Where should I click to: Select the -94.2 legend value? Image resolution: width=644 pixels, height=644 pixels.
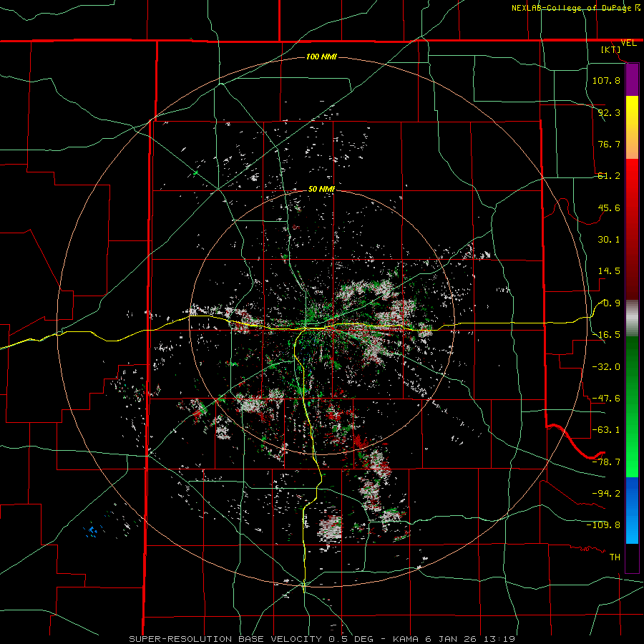tap(606, 493)
